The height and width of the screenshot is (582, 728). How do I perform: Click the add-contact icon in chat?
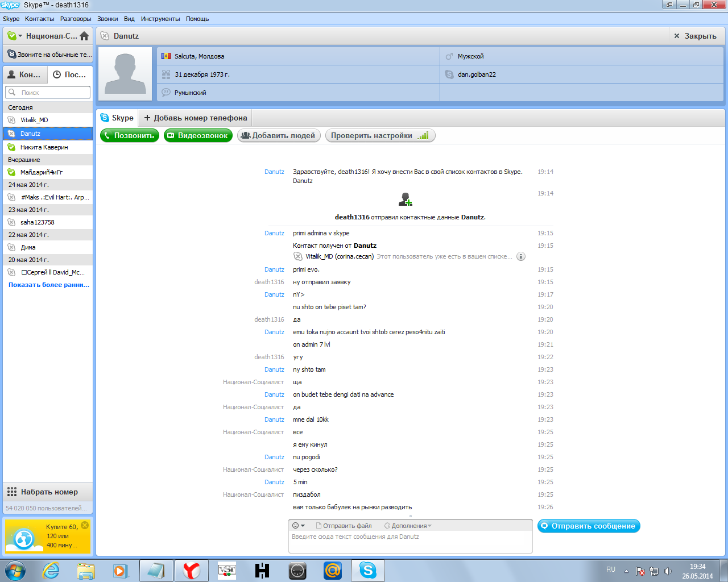click(405, 199)
